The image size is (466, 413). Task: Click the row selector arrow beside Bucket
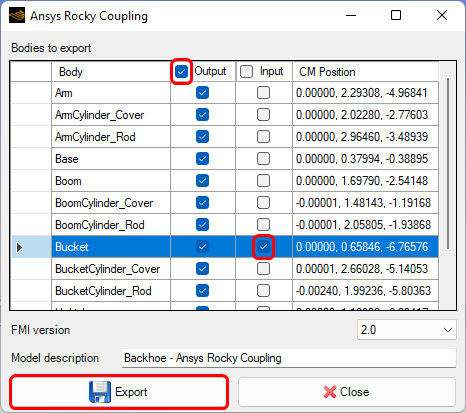[x=19, y=247]
